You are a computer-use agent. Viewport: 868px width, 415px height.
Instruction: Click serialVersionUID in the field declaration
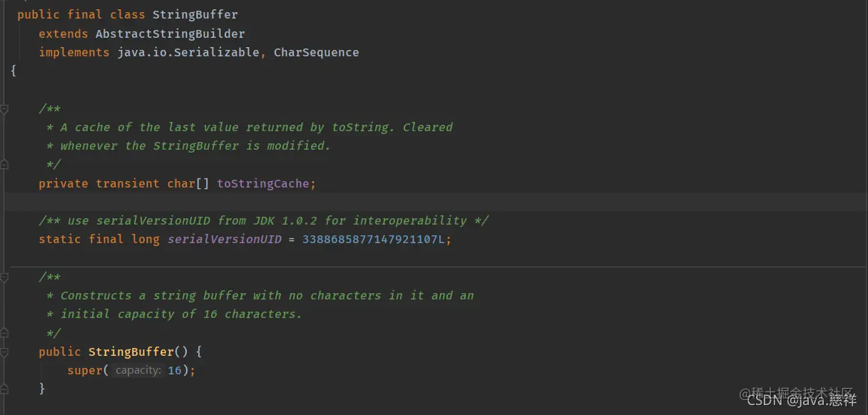click(x=224, y=239)
